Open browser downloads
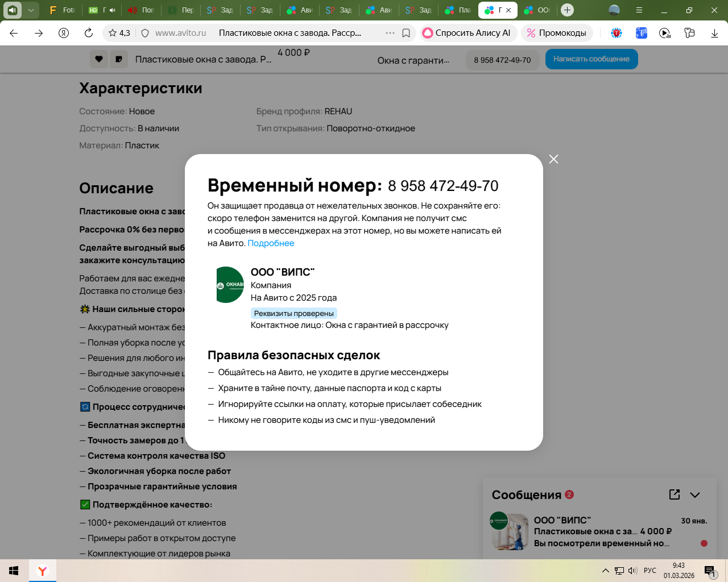 click(714, 33)
